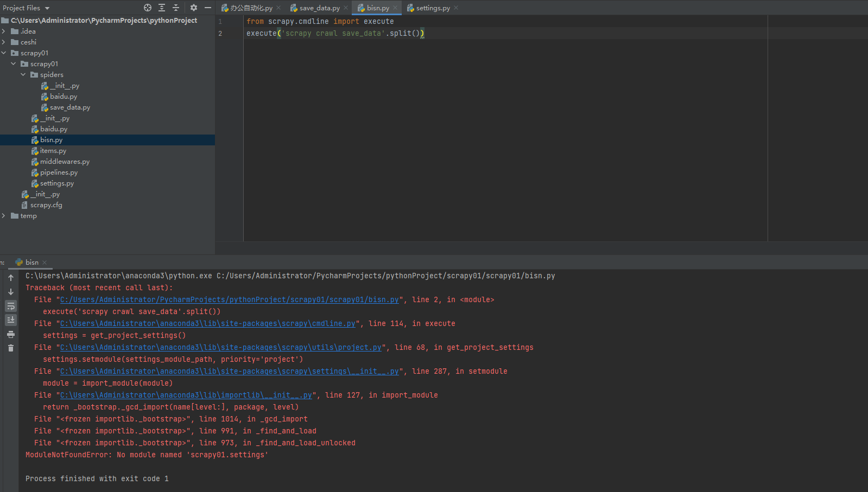Close the bisn run tab
This screenshot has width=868, height=492.
pyautogui.click(x=45, y=263)
